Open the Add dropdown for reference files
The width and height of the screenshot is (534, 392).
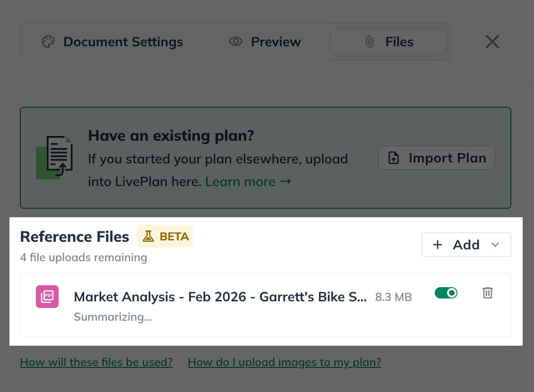tap(466, 245)
